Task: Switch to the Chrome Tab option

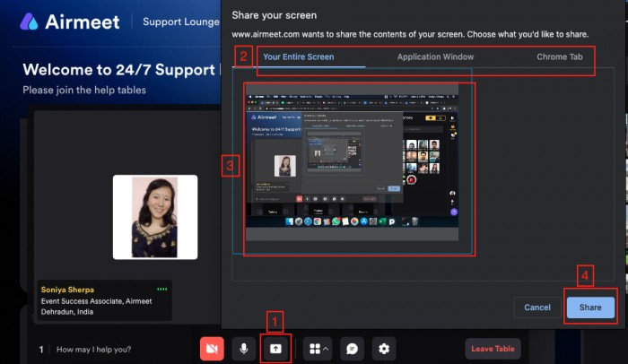Action: [560, 56]
